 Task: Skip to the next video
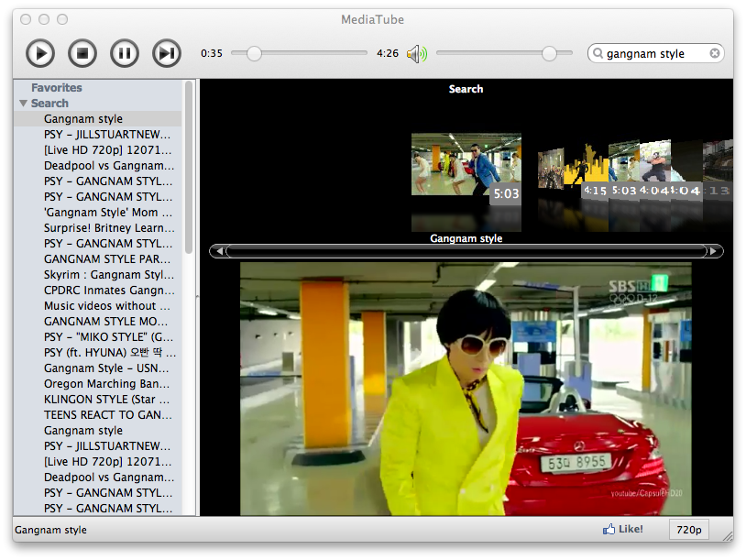167,53
